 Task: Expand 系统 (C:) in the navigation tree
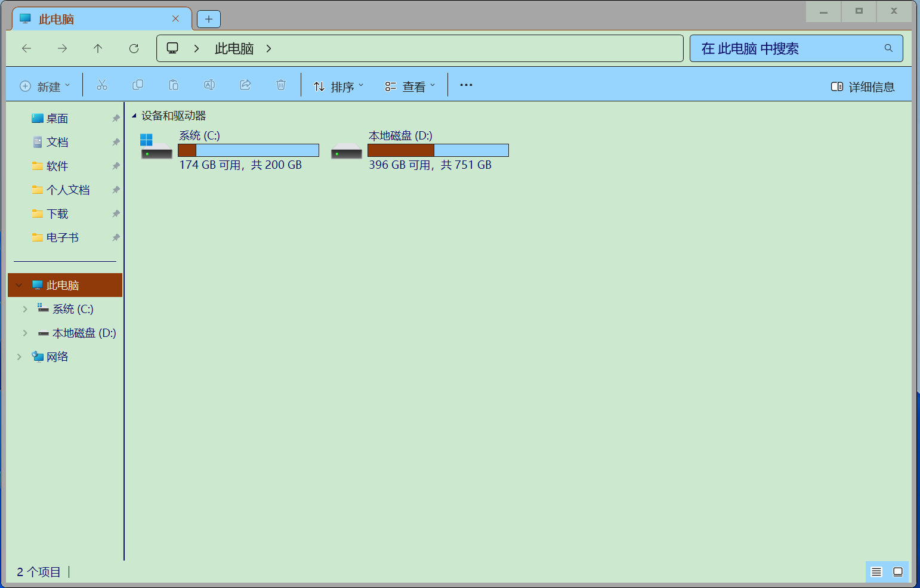[x=25, y=309]
